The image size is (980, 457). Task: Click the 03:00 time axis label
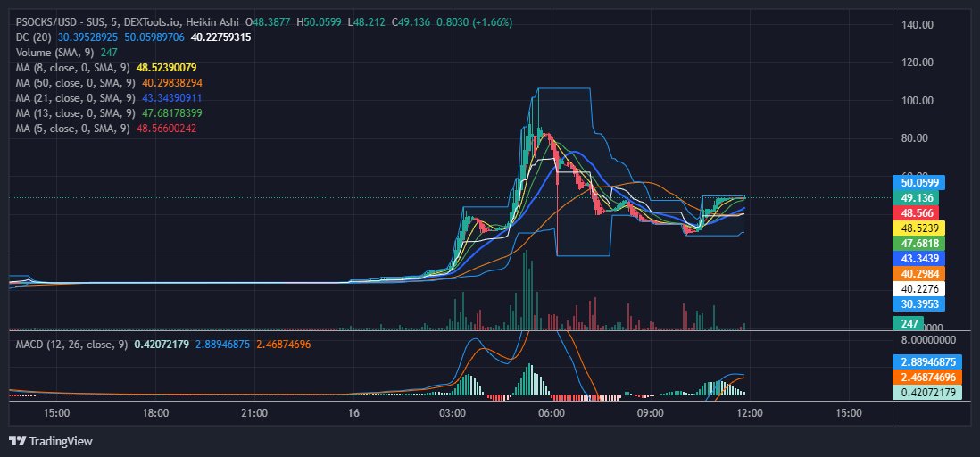pyautogui.click(x=453, y=412)
